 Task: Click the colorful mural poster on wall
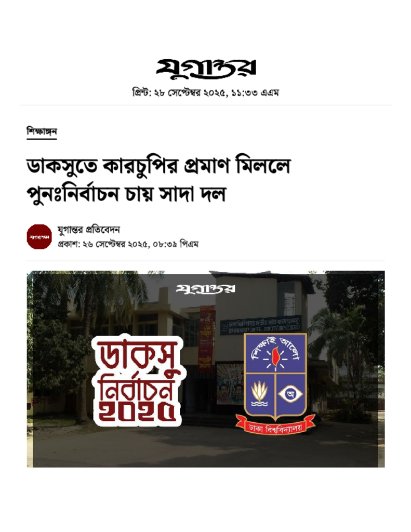(x=230, y=383)
